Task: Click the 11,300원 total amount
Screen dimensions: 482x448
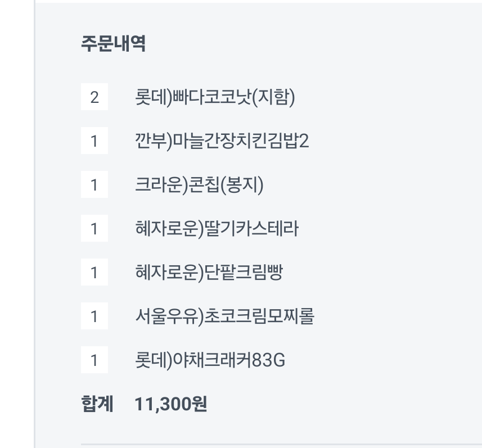Action: click(x=171, y=404)
